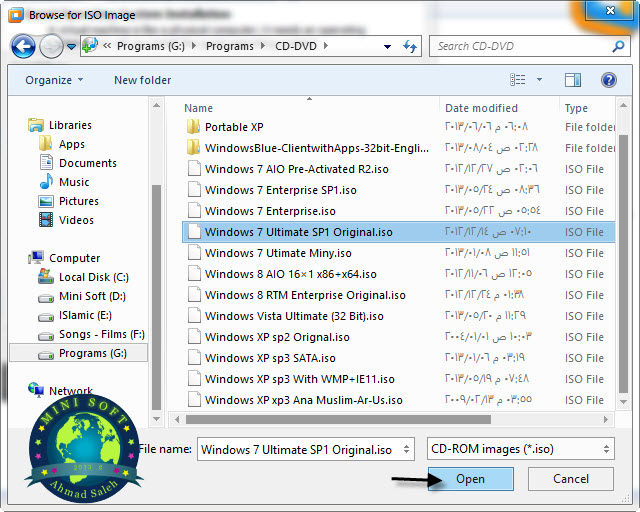This screenshot has height=512, width=640.
Task: Open the Documents library icon
Action: pos(46,163)
